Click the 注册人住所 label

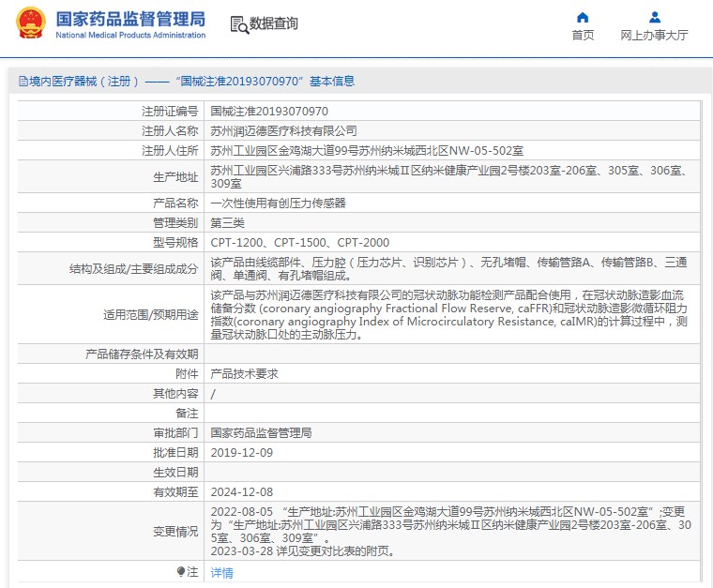170,150
